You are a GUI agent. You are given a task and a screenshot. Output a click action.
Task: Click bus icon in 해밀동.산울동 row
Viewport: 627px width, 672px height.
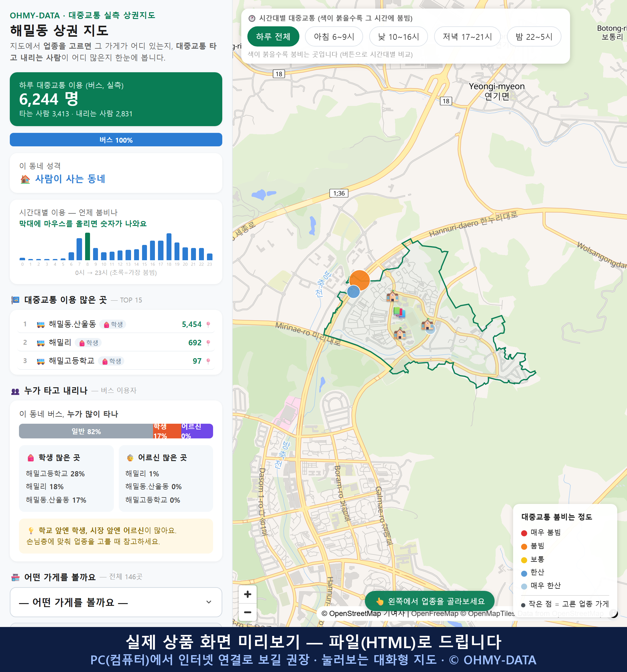coord(40,325)
